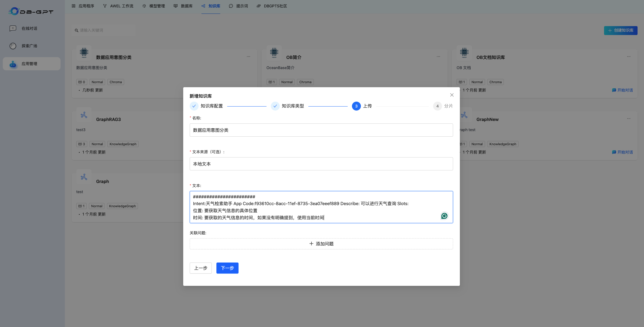Go to the DBGPTS社区 tab
The width and height of the screenshot is (644, 327).
(x=272, y=6)
